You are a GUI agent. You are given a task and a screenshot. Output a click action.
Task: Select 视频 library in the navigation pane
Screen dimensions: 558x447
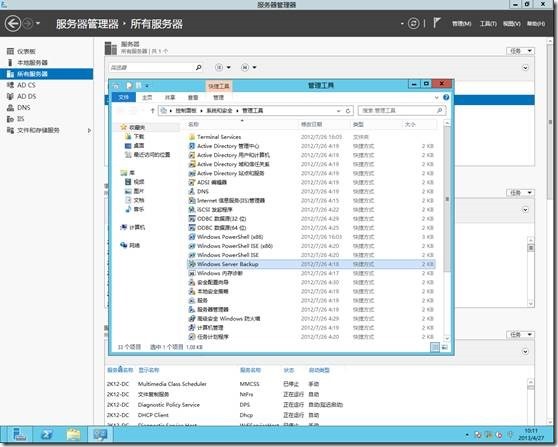point(139,182)
